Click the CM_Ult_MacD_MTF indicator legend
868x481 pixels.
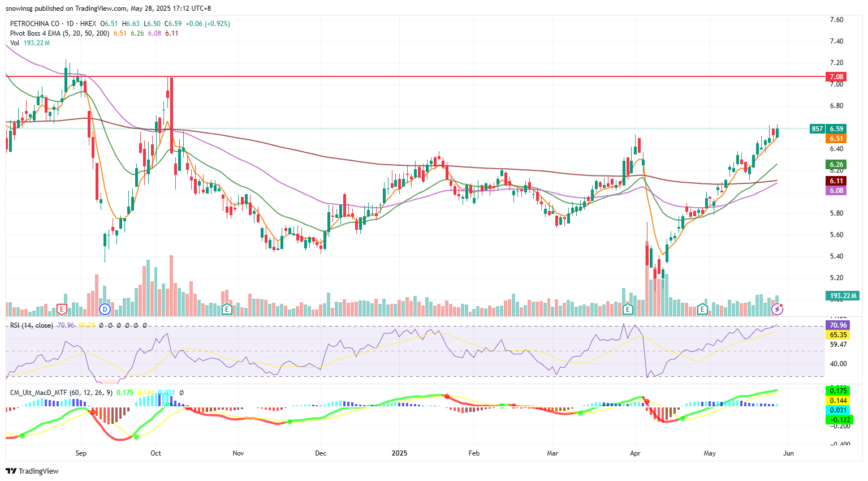coord(62,392)
